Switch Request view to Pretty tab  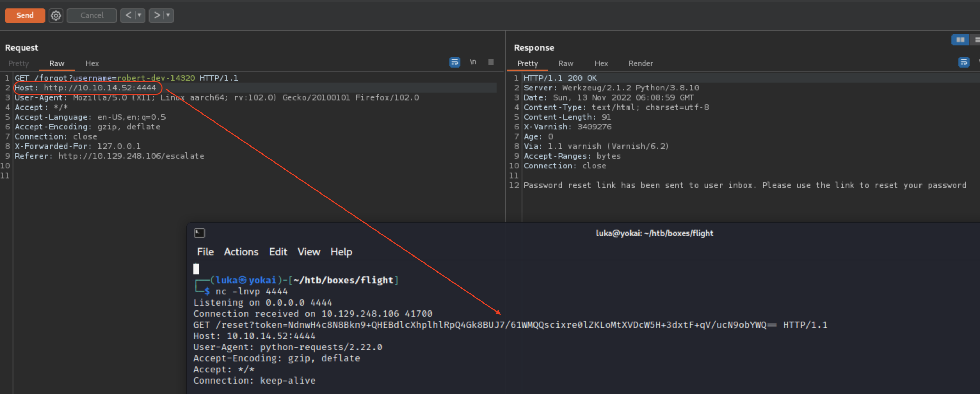point(18,64)
